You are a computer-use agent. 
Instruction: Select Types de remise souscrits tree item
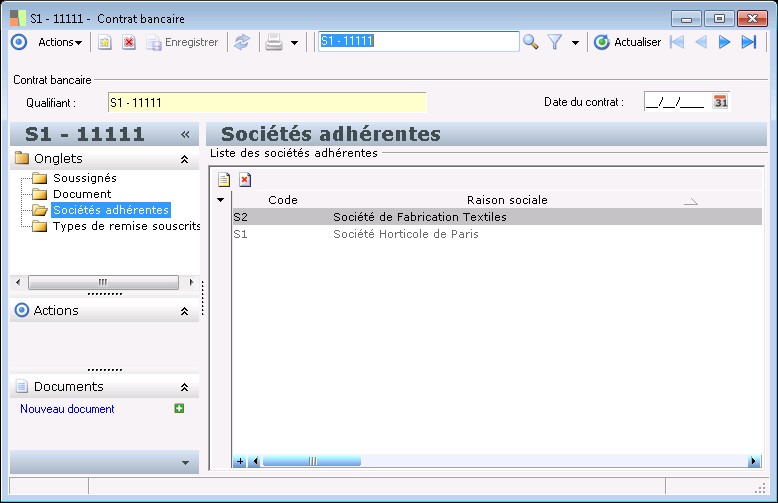point(126,226)
